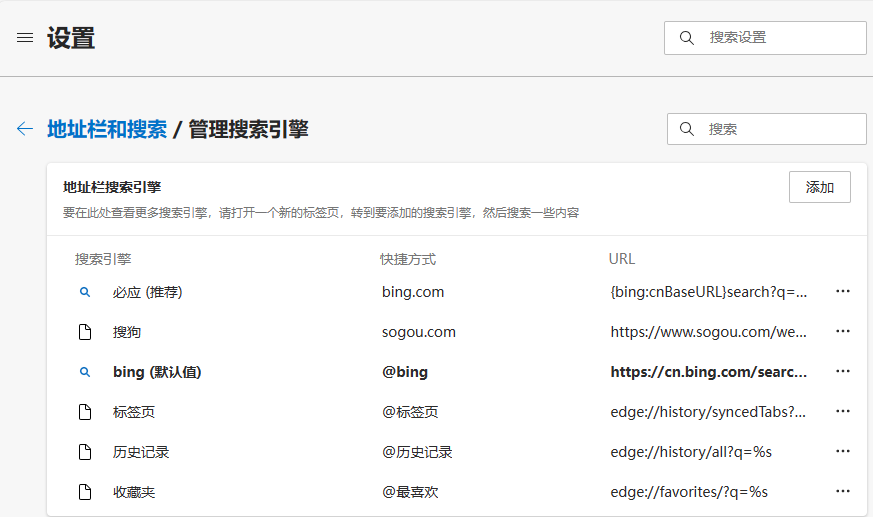Open more actions for 必应 (推荐) row
This screenshot has height=517, width=873.
click(x=843, y=291)
